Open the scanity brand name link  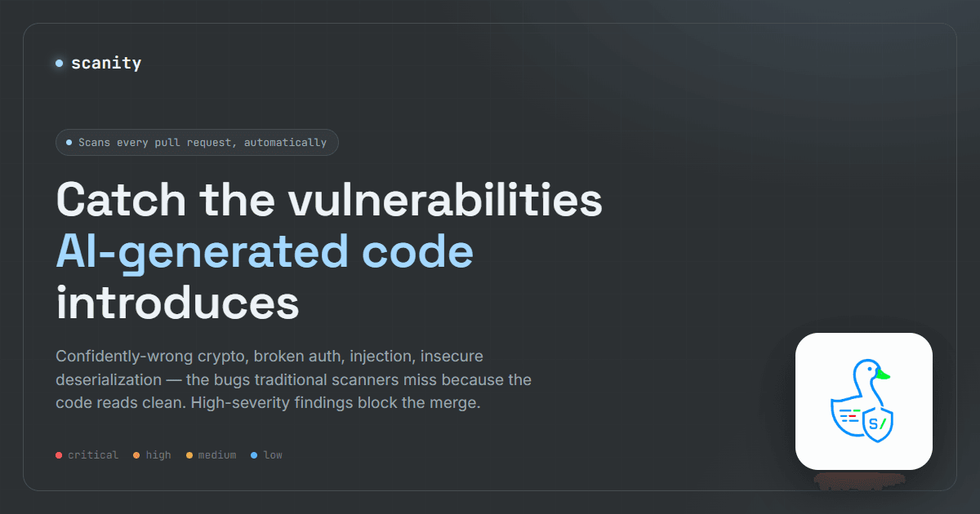coord(106,63)
